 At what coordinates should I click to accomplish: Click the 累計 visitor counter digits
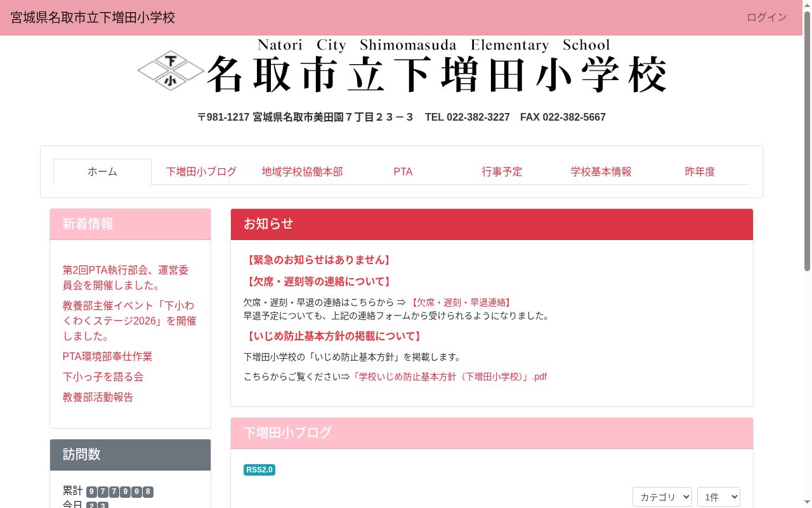point(120,491)
